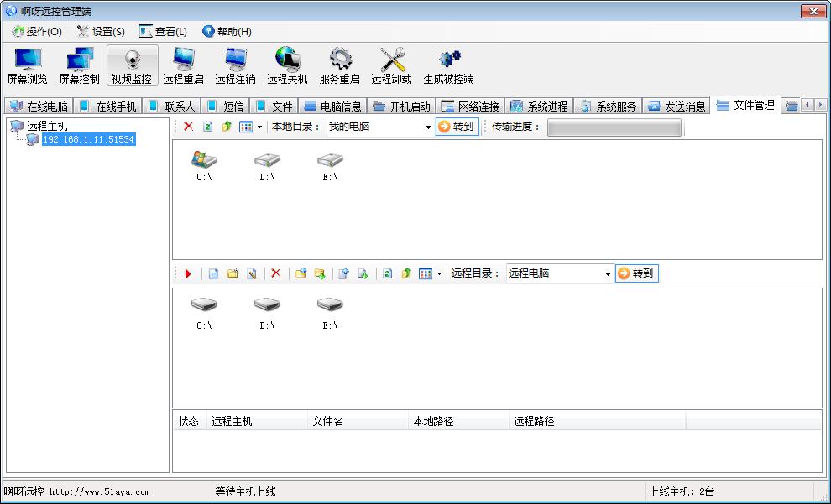831x504 pixels.
Task: Go up one level in local directory
Action: [x=227, y=127]
